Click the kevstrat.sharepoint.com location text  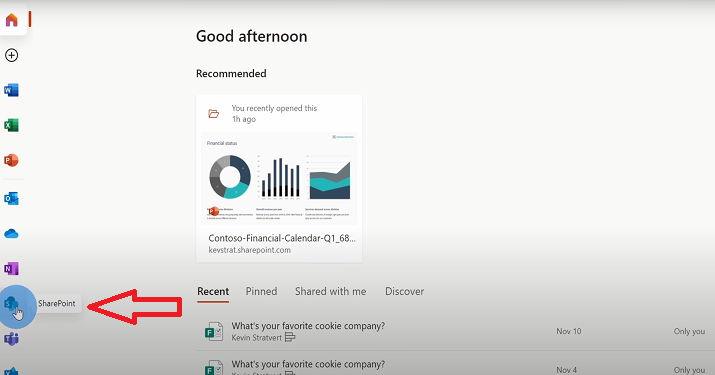(249, 250)
